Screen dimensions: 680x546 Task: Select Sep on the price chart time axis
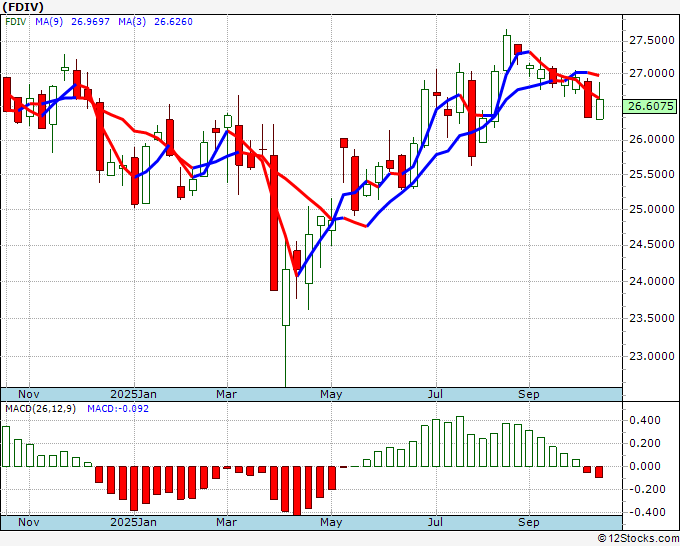pos(529,394)
